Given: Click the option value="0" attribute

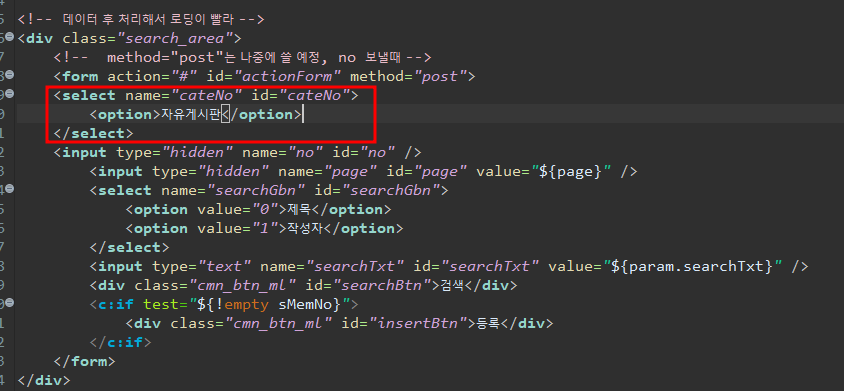Looking at the screenshot, I should click(x=237, y=209).
